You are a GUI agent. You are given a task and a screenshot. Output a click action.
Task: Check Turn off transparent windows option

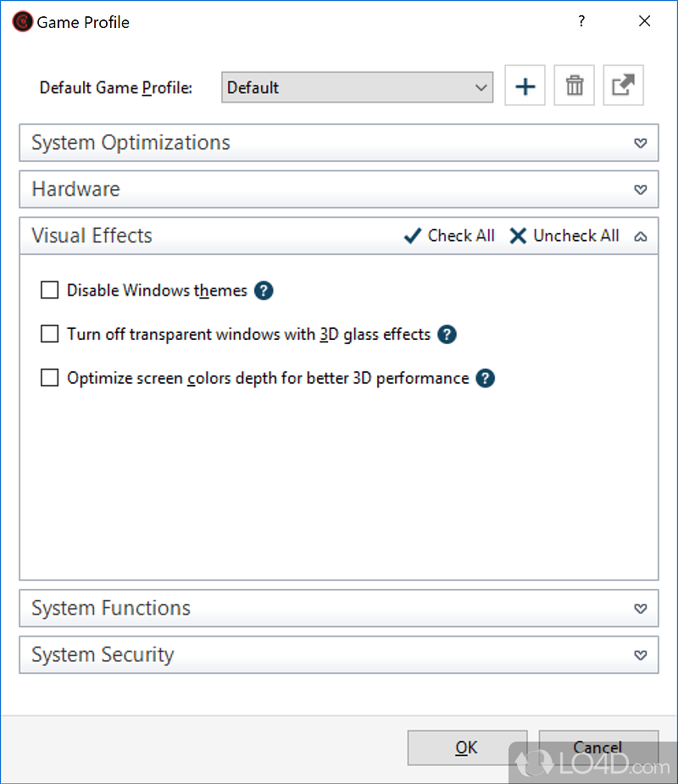49,335
